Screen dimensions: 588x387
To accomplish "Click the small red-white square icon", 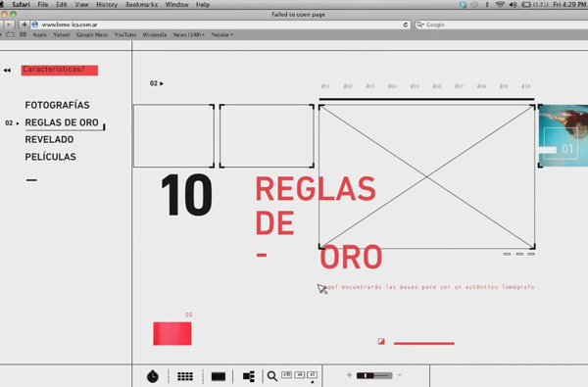I will pos(381,341).
